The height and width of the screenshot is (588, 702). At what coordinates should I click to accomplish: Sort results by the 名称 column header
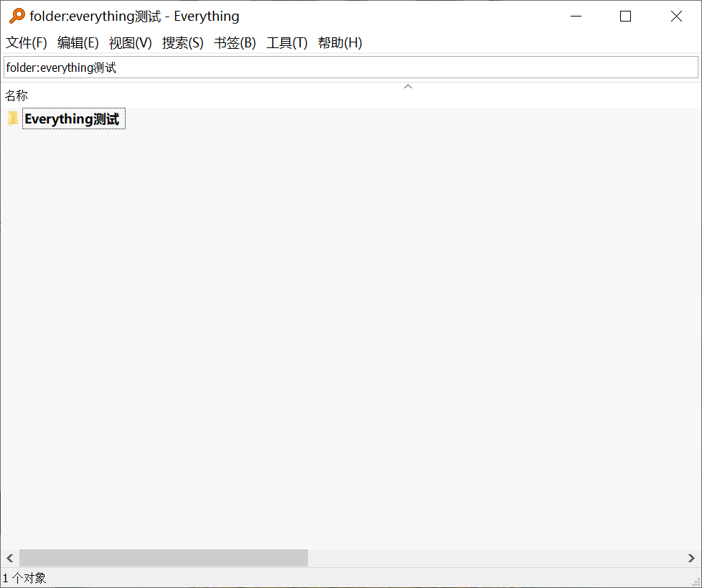point(16,95)
